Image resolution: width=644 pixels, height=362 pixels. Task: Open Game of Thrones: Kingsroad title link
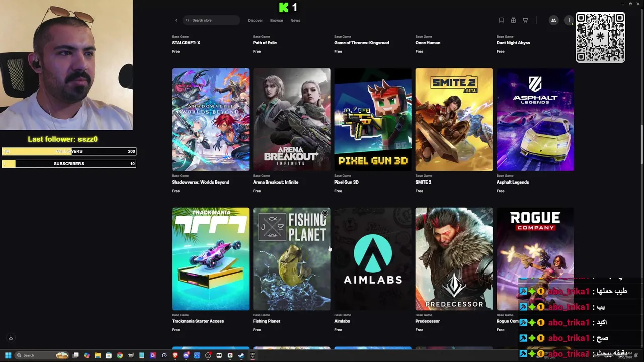tap(362, 43)
